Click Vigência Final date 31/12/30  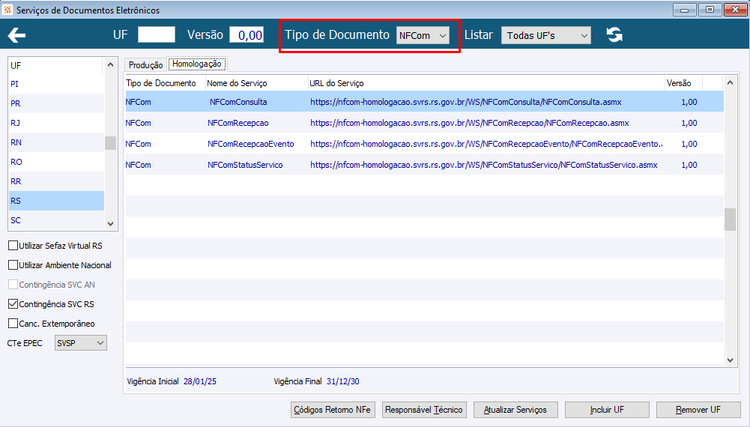tap(343, 382)
